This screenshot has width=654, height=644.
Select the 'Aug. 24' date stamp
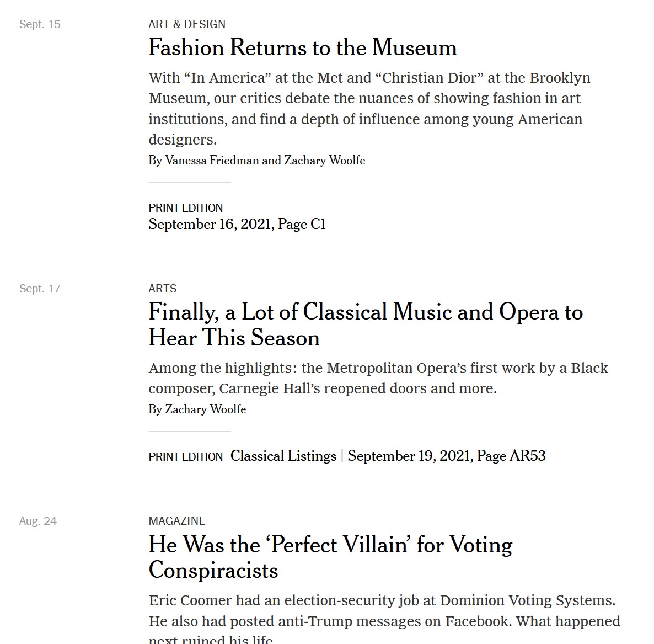(38, 521)
